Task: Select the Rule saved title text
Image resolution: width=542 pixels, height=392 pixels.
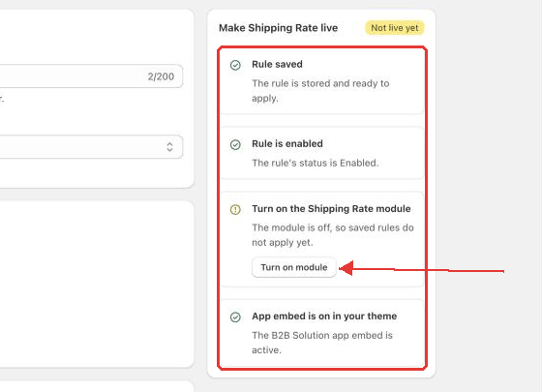Action: [277, 64]
